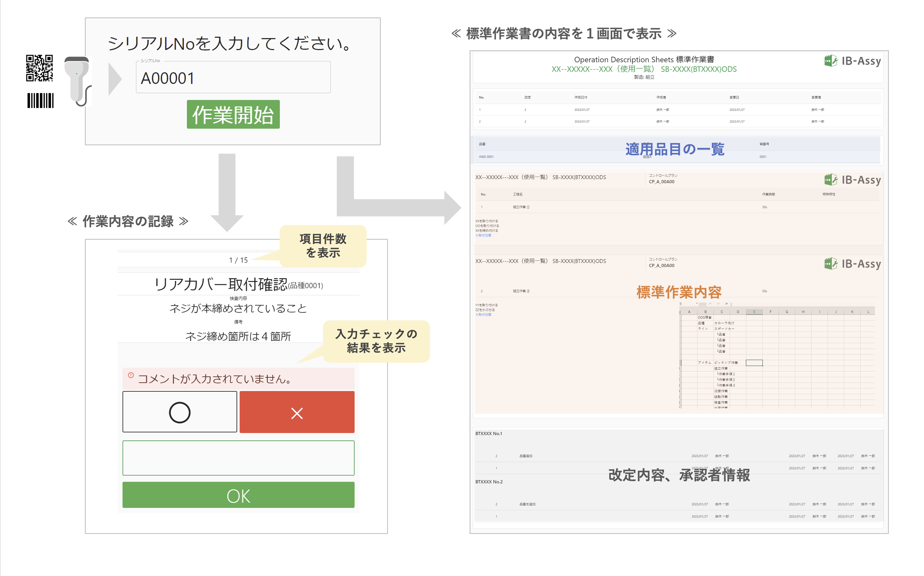
Task: Click the barcode image below the QR code
Action: 40,101
